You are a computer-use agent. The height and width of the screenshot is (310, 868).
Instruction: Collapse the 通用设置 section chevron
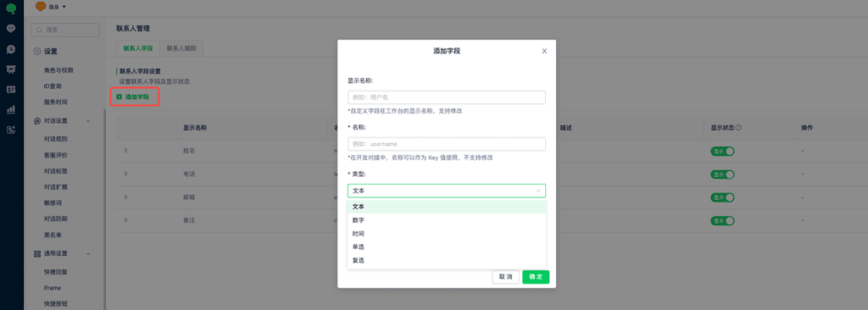coord(88,253)
